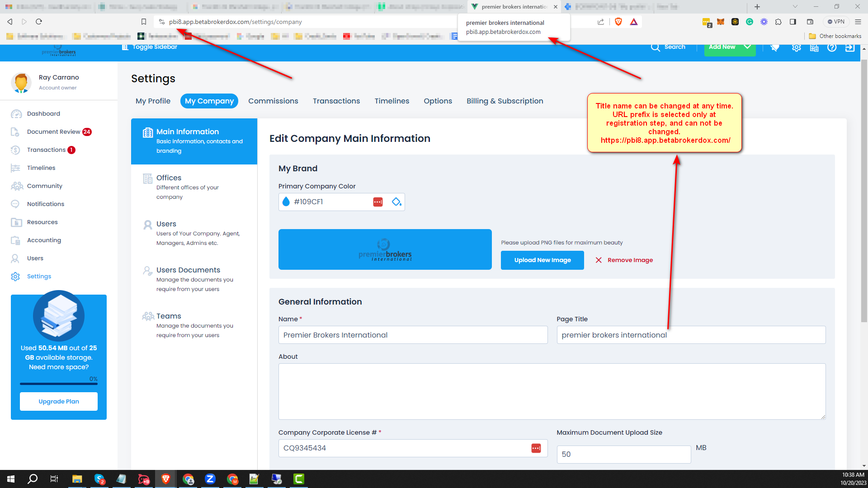The height and width of the screenshot is (488, 868).
Task: Open the Windows Start menu
Action: click(x=11, y=479)
